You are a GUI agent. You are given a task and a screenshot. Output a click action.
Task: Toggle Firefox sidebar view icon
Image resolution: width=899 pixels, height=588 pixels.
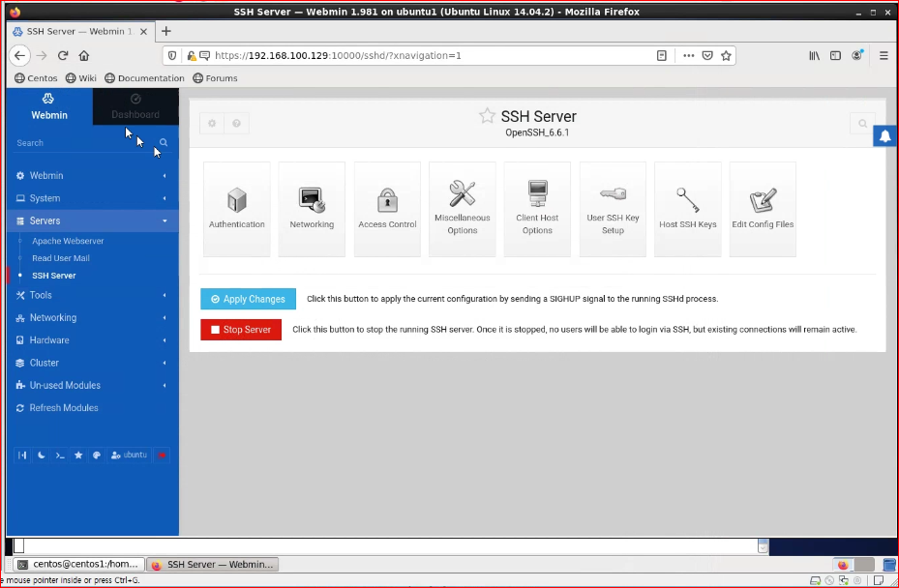[x=835, y=55]
